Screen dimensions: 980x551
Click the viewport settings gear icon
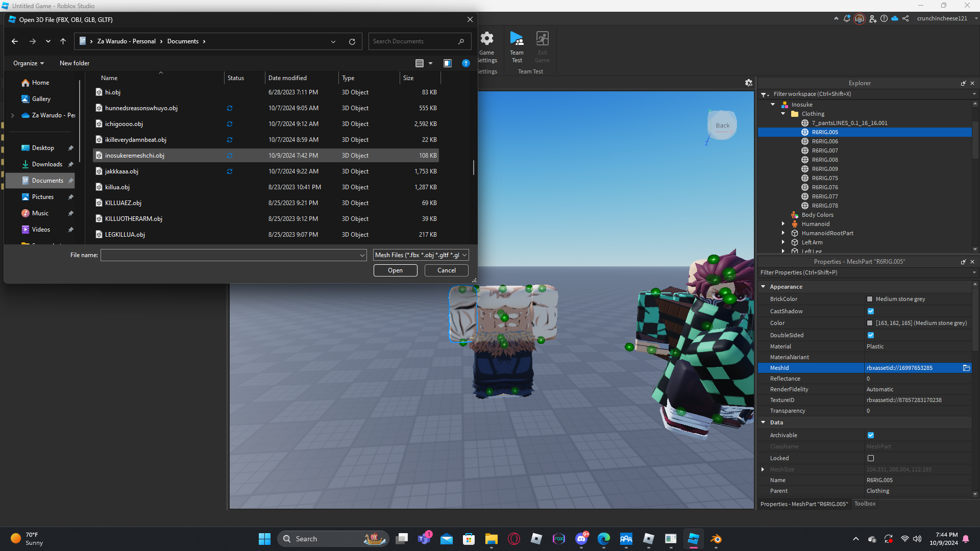click(x=748, y=83)
